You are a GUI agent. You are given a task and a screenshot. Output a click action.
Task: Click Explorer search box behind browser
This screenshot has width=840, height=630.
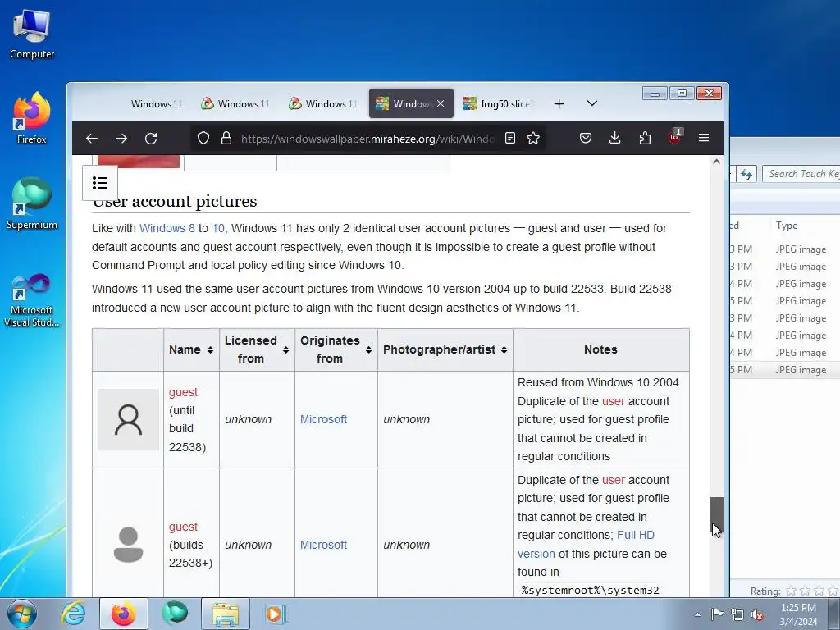pos(801,174)
